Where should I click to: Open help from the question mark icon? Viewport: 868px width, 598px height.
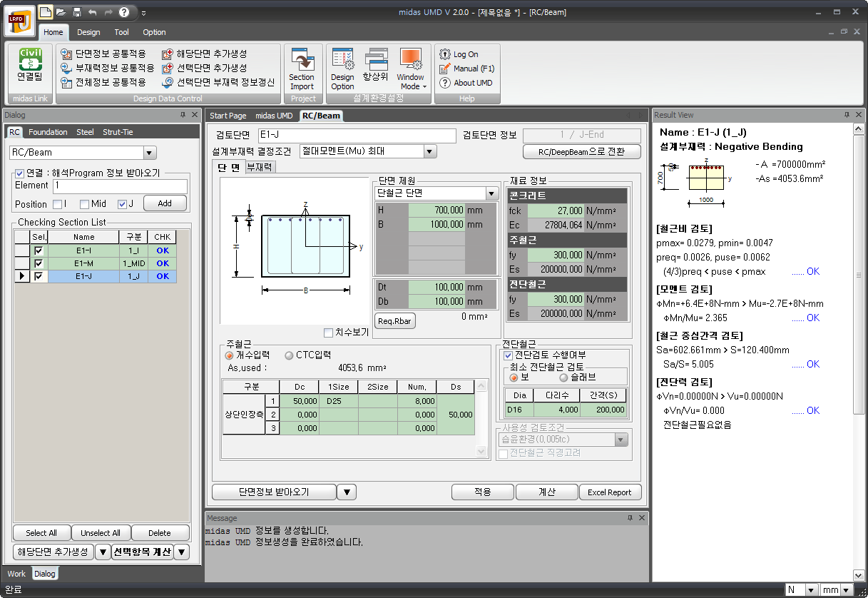[124, 12]
